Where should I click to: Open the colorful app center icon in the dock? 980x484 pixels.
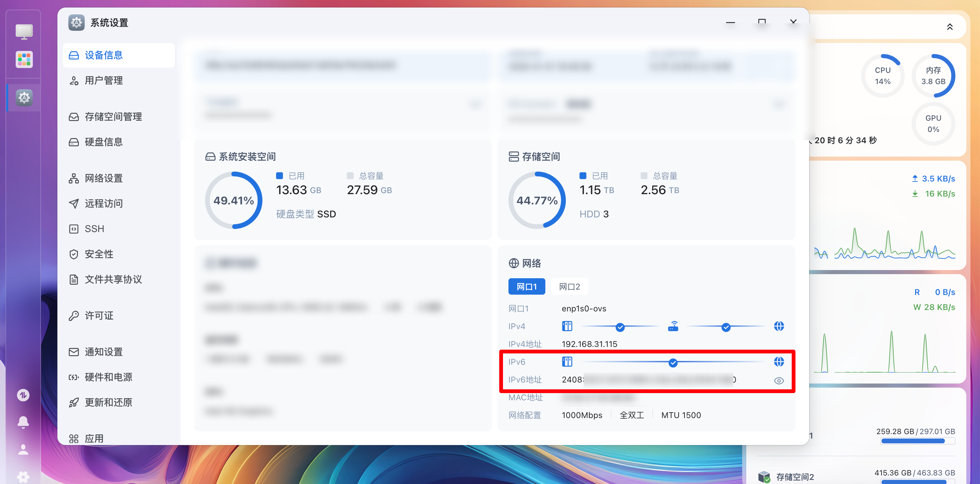pos(24,60)
